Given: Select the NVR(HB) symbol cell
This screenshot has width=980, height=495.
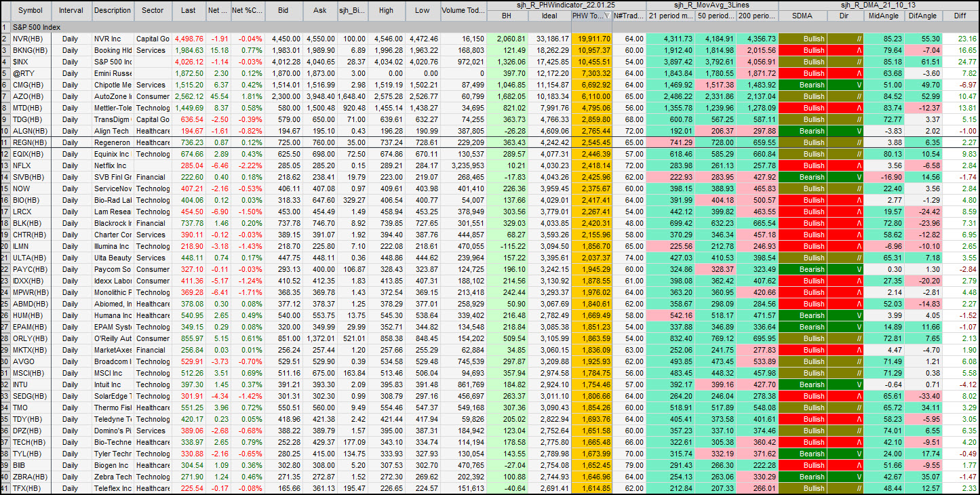Looking at the screenshot, I should (x=31, y=39).
